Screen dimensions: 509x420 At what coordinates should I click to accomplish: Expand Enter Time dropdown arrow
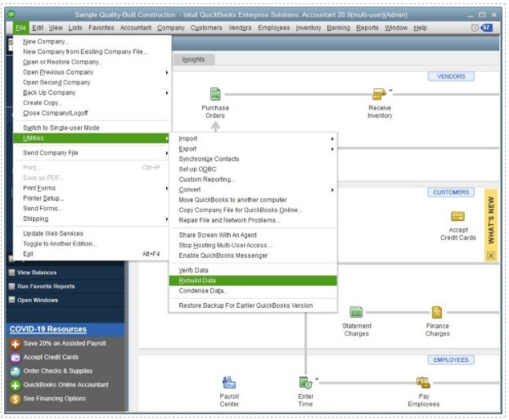(317, 379)
